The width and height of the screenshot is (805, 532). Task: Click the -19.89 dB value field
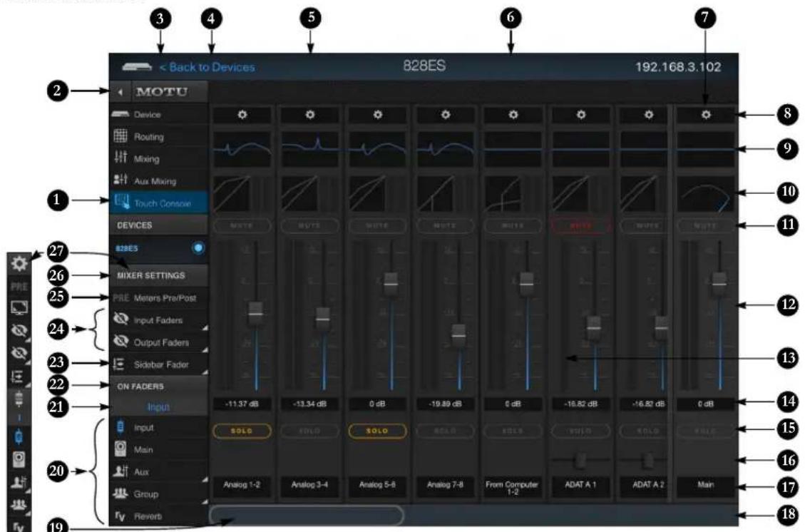[x=445, y=404]
